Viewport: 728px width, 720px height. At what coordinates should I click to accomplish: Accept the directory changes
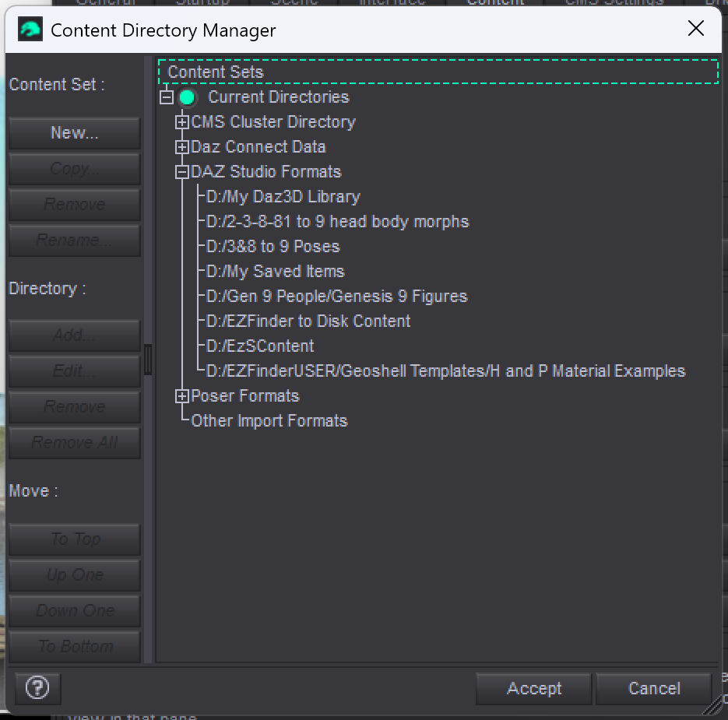534,688
